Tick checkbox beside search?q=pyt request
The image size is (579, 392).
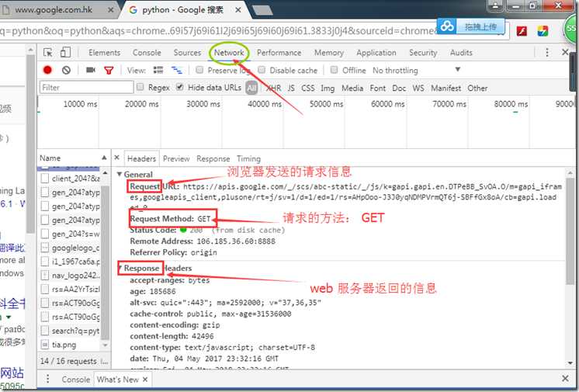click(x=45, y=331)
